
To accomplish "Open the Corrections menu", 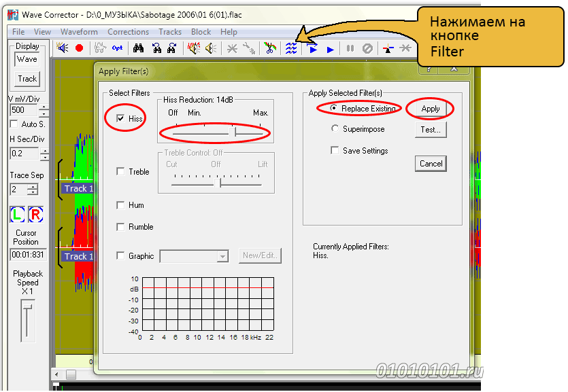I will (128, 32).
